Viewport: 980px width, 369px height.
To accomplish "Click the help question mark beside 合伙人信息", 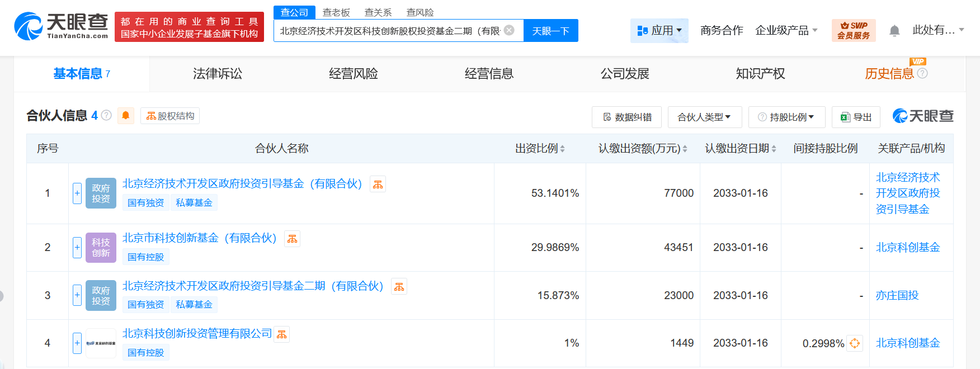I will [x=106, y=116].
